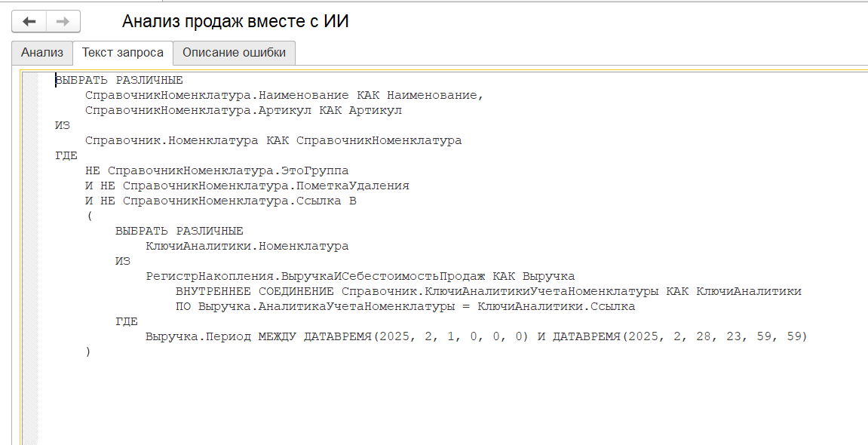Click the form title Анализ продаж вместе с ИИ

235,20
